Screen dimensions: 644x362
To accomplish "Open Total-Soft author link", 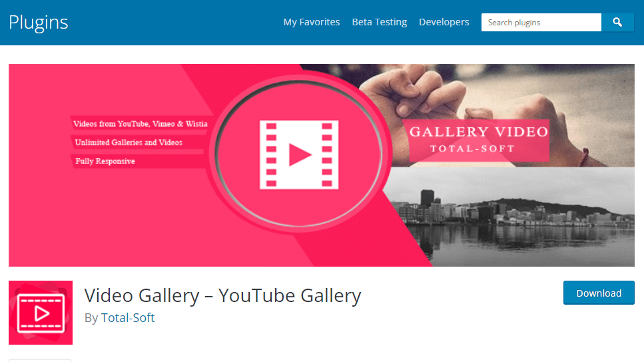I will pyautogui.click(x=128, y=317).
